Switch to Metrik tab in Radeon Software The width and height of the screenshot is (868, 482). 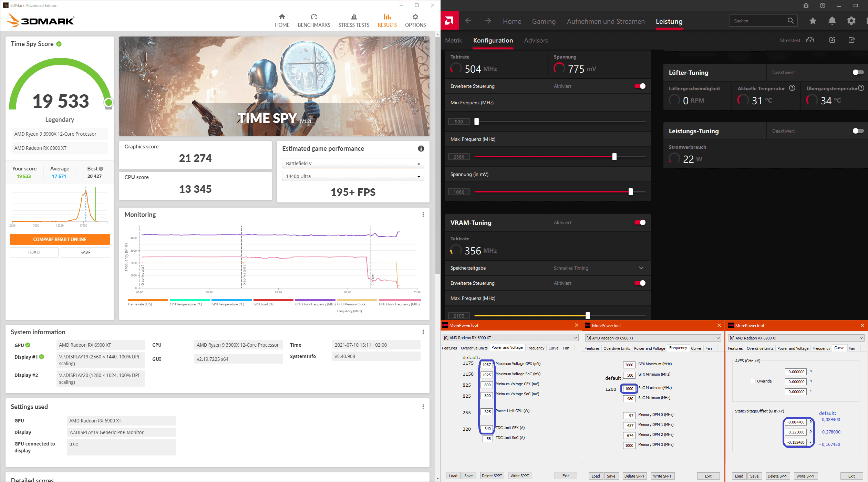pos(453,40)
